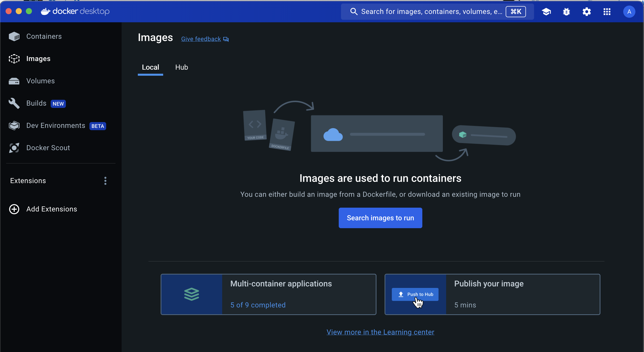Open the Extensions three-dot menu
Viewport: 644px width, 352px height.
point(105,181)
